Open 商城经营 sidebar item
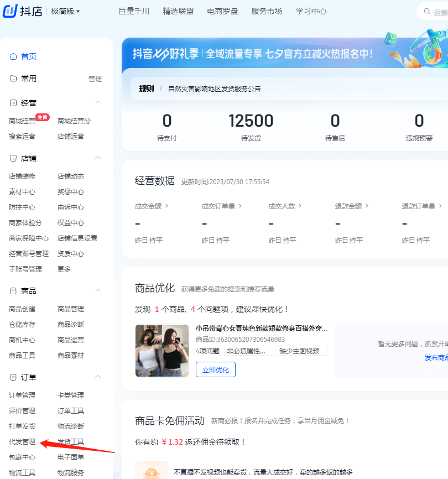448x479 pixels. (x=22, y=121)
